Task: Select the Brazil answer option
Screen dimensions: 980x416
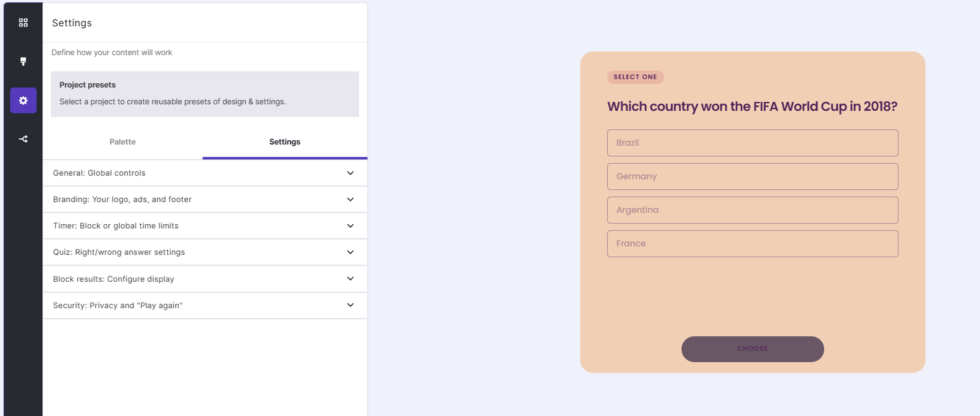Action: click(752, 143)
